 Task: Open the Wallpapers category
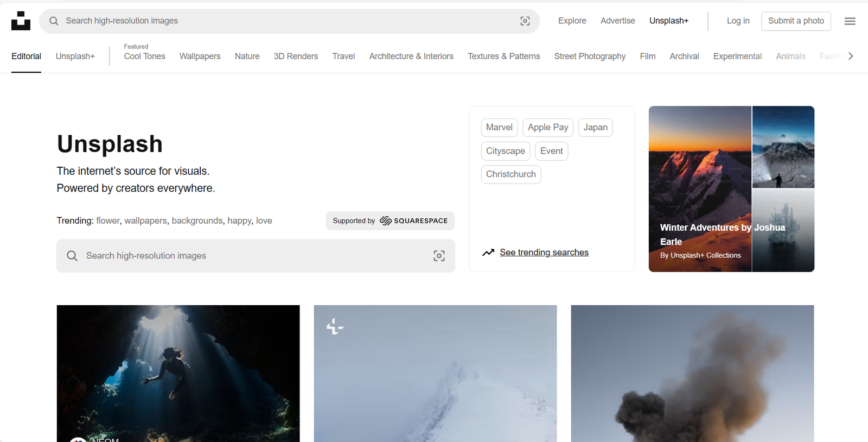pos(200,56)
